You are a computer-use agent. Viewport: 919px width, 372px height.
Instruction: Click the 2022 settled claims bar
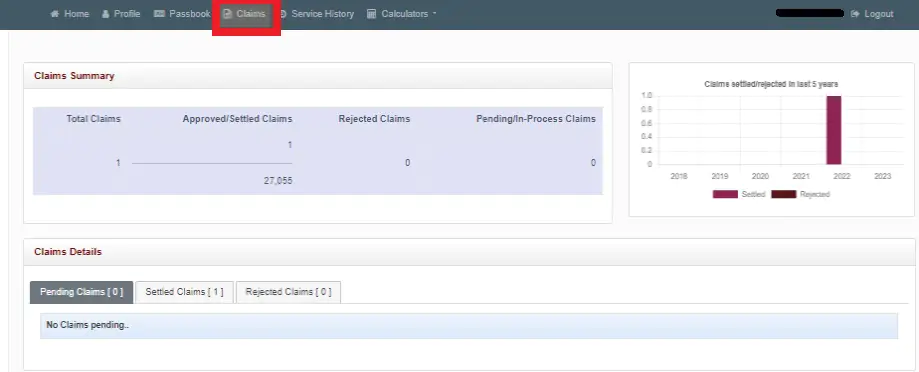tap(834, 130)
